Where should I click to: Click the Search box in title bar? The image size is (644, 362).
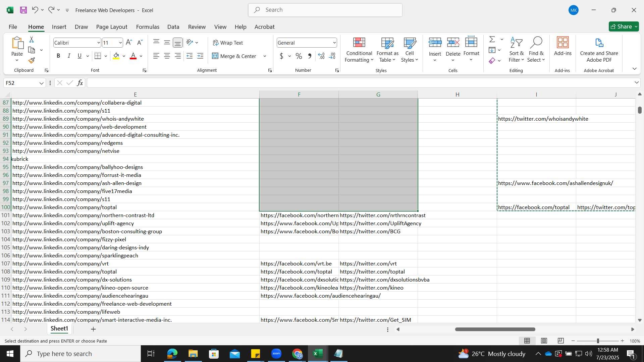coord(325,10)
